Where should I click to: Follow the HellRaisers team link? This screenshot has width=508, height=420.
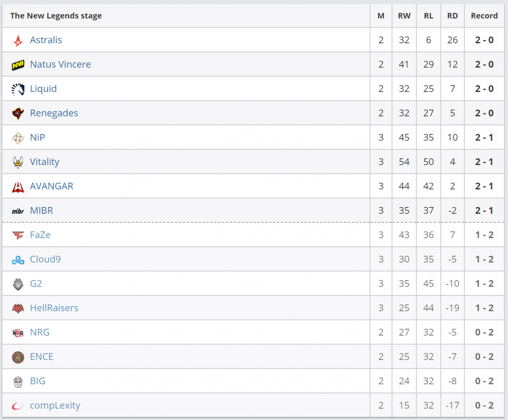tap(54, 308)
